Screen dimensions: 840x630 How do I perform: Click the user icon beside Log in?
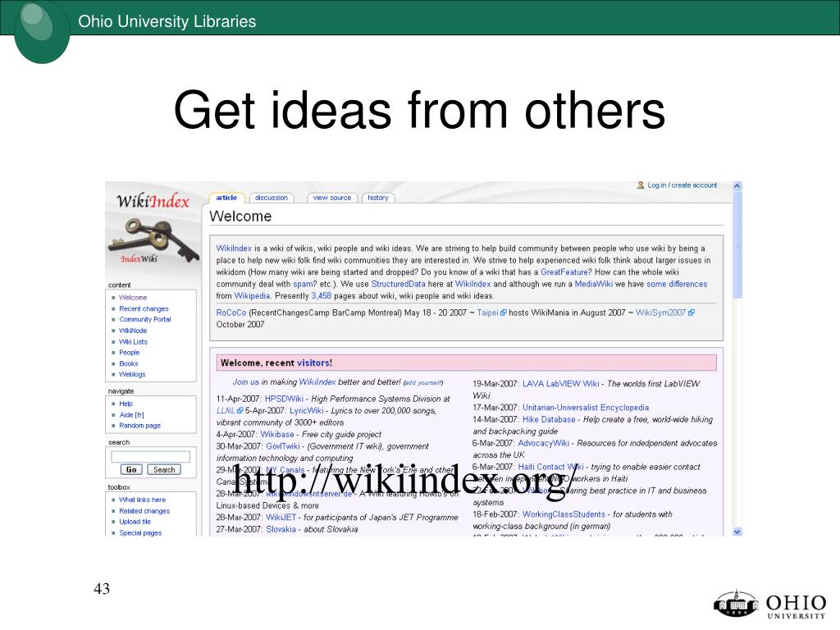point(640,185)
